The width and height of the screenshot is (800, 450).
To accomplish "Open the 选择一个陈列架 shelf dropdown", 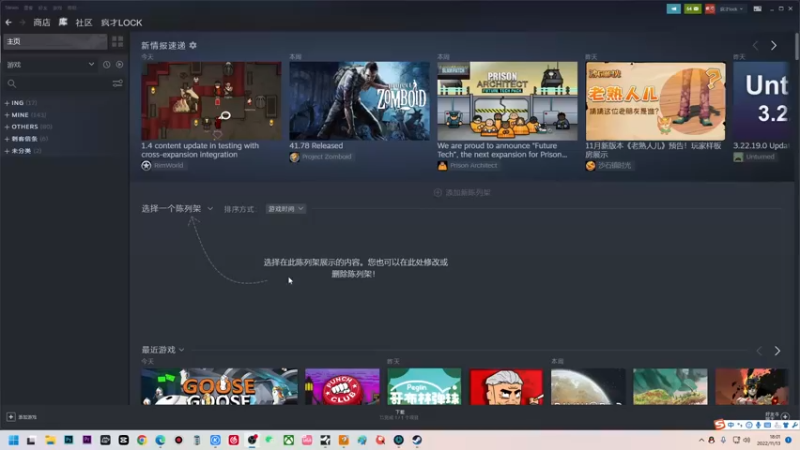I will pos(177,209).
